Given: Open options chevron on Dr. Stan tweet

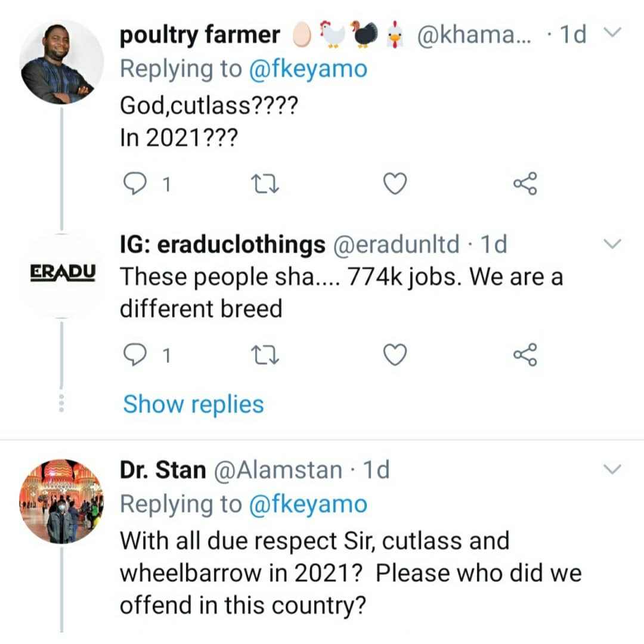Looking at the screenshot, I should [613, 469].
